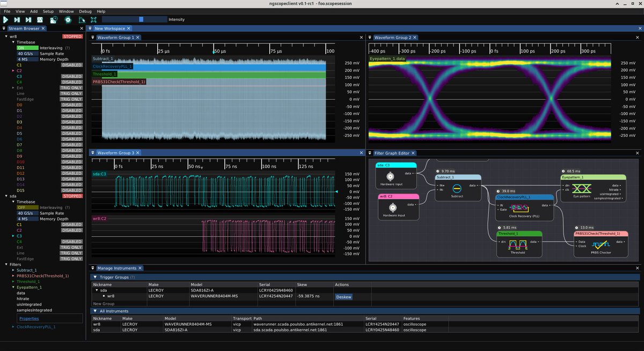Toggle the wr8 D7 DISABLED badge

(72, 144)
